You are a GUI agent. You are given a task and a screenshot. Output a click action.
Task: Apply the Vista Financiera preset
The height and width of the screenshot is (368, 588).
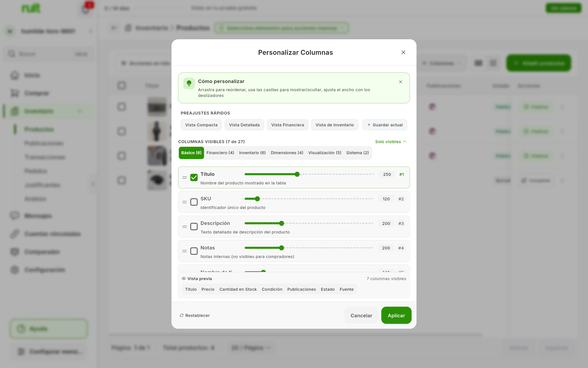tap(287, 125)
